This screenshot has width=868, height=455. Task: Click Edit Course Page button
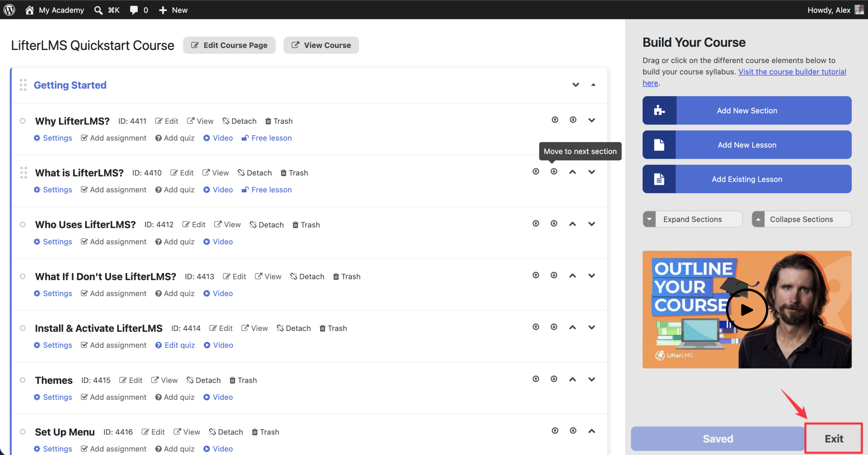tap(229, 45)
